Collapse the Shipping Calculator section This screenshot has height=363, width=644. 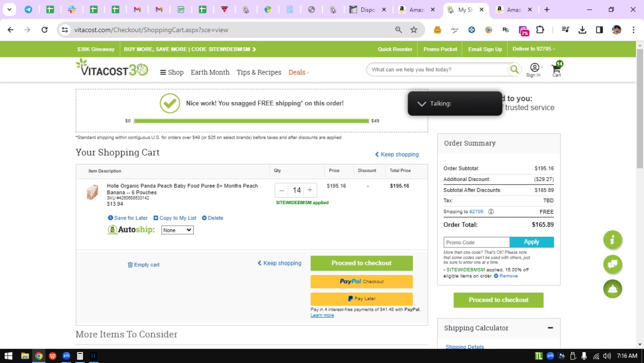(550, 328)
